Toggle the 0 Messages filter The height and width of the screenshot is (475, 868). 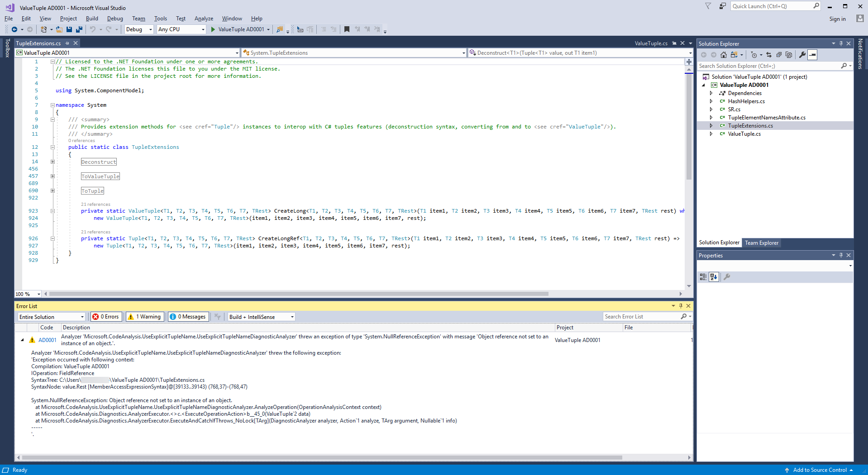(188, 316)
